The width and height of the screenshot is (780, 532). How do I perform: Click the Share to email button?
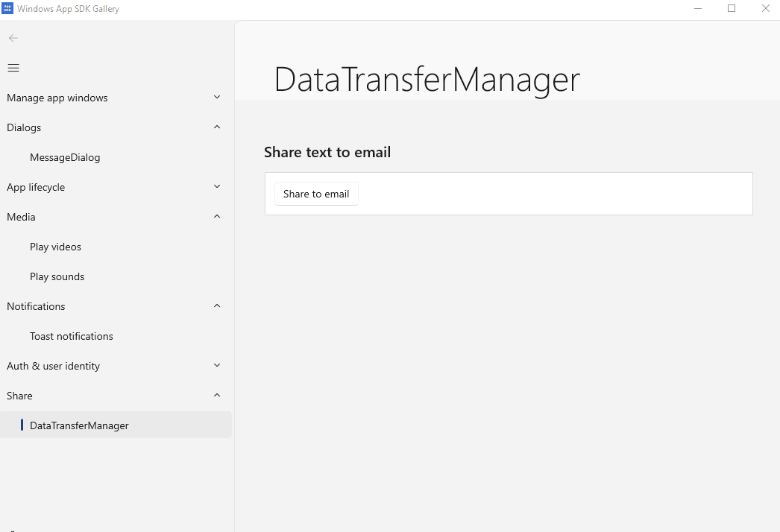[x=316, y=194]
